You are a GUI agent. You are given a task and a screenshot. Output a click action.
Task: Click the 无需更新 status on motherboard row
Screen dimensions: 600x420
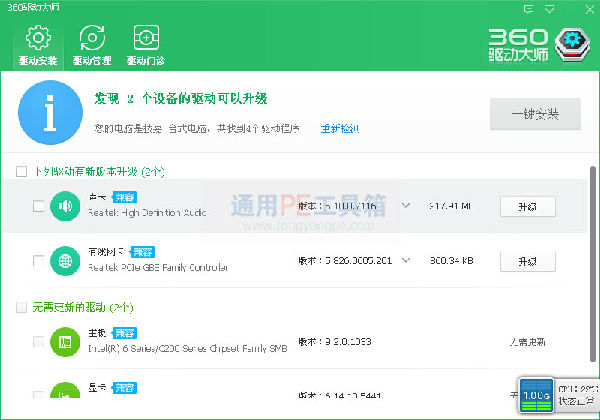527,342
